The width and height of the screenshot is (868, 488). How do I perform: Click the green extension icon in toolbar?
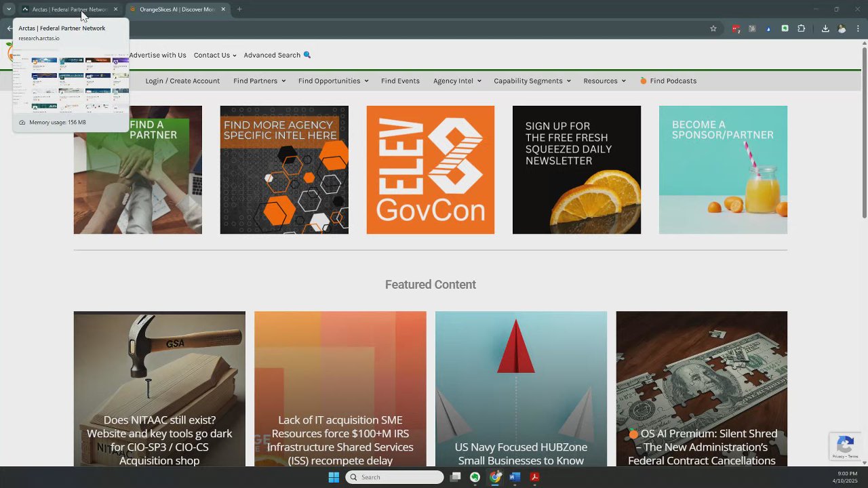pyautogui.click(x=785, y=28)
